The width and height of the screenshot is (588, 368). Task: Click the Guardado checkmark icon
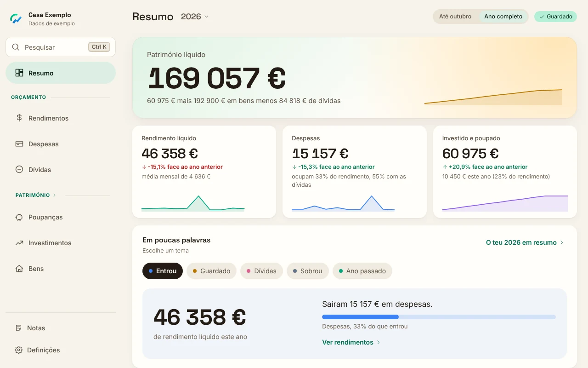click(542, 17)
